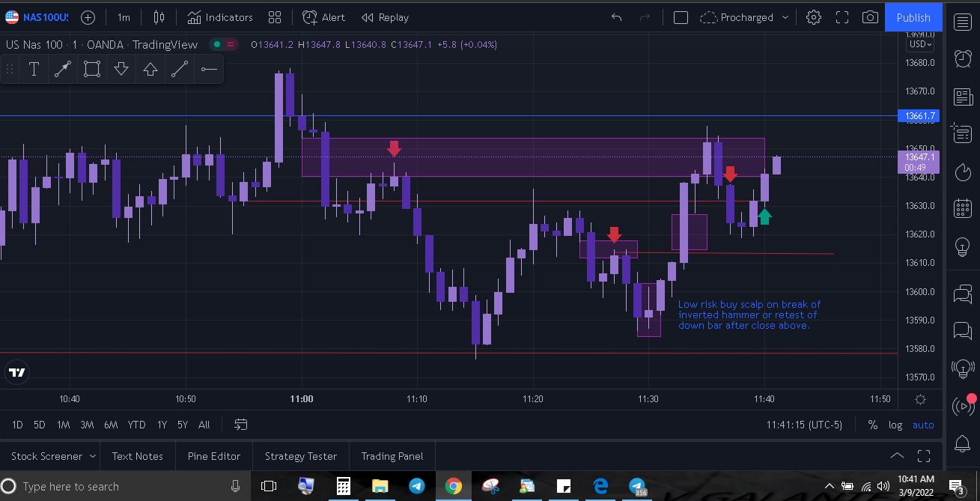
Task: Open the 1m time interval dropdown
Action: point(124,17)
